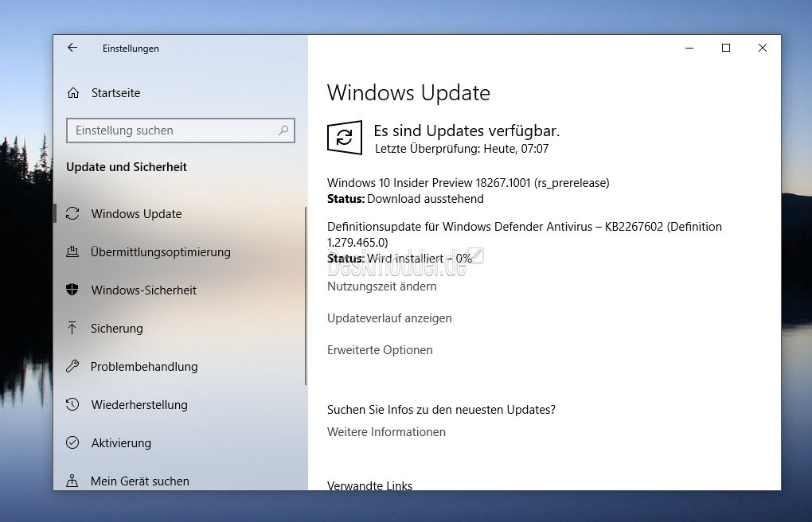This screenshot has height=522, width=812.
Task: Open Übermittlungsoptimierung settings page
Action: point(161,252)
